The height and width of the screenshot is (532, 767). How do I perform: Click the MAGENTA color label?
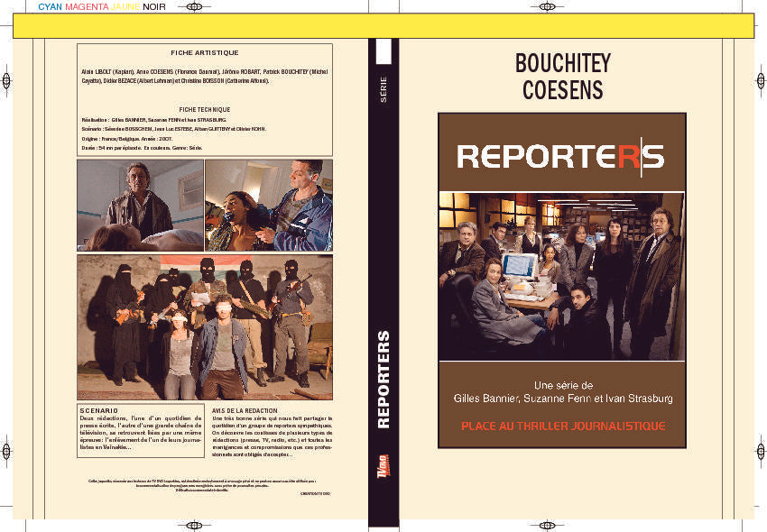[87, 7]
